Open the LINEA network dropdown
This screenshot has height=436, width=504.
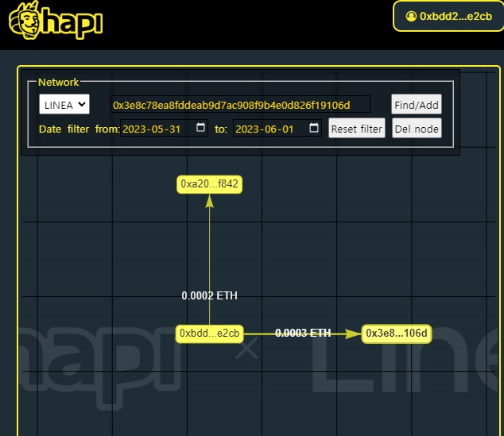pyautogui.click(x=64, y=104)
